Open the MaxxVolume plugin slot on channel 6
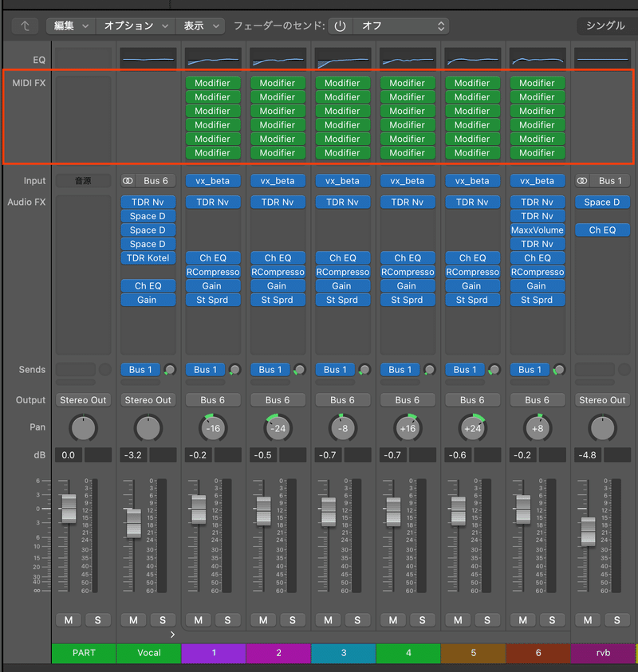 point(538,230)
